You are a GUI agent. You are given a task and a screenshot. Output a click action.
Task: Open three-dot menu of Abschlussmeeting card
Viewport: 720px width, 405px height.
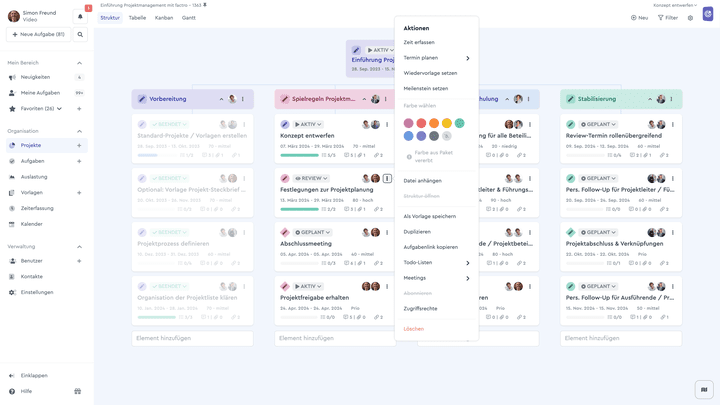click(x=387, y=232)
